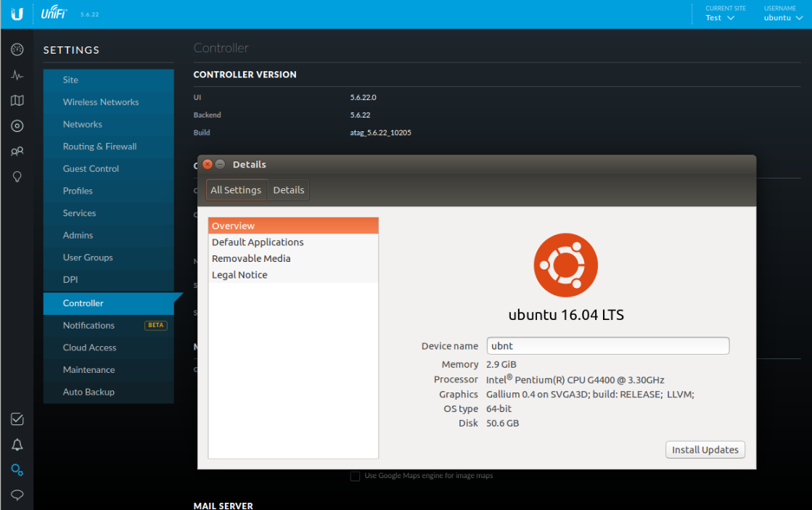812x510 pixels.
Task: Click the Ubiquiti U logo
Action: coord(17,14)
